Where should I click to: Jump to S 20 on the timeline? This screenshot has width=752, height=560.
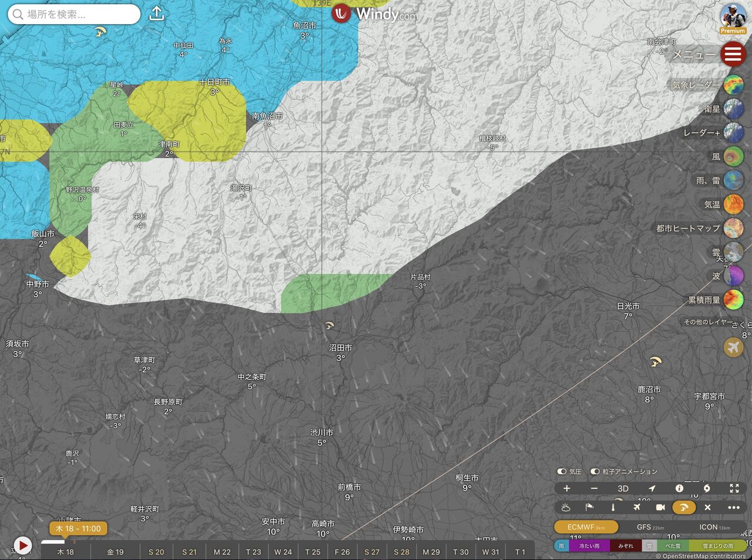tap(156, 552)
